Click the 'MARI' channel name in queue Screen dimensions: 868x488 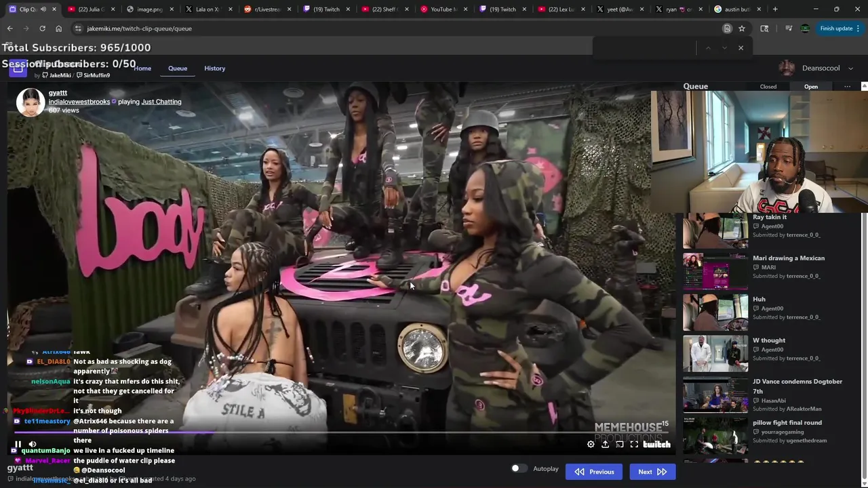(x=768, y=267)
